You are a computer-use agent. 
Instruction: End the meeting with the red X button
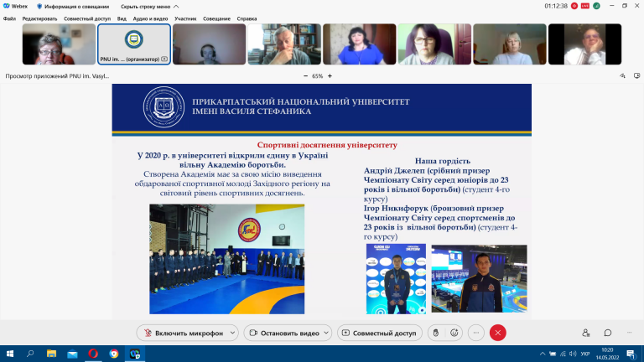(x=498, y=333)
